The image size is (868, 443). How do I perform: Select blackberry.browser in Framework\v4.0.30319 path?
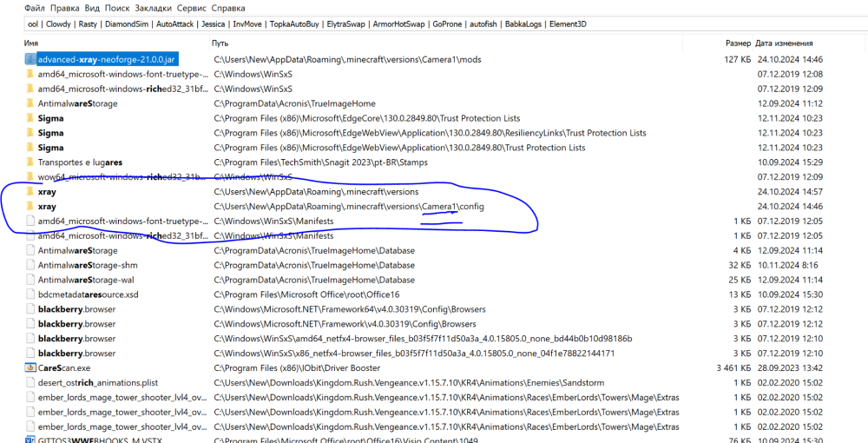point(77,324)
